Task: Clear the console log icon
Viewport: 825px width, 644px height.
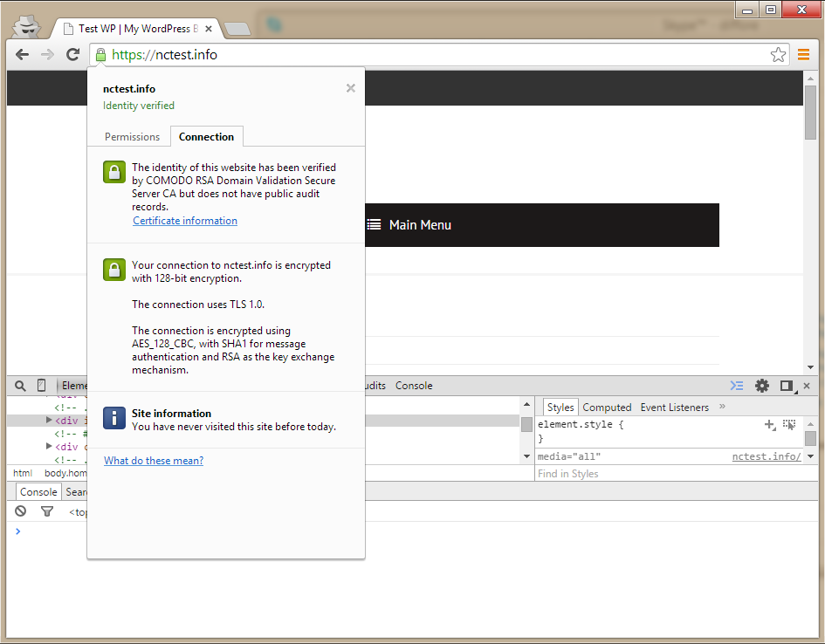Action: click(21, 511)
